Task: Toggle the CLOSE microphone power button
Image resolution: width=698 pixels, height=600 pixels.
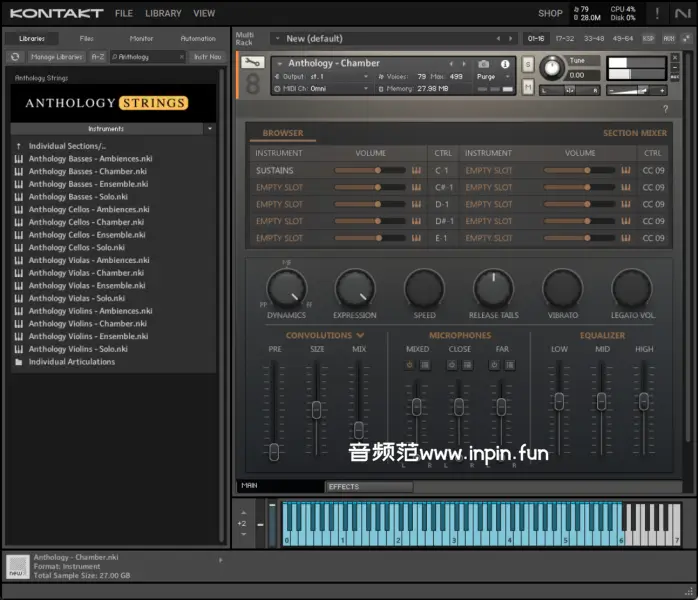Action: [452, 365]
